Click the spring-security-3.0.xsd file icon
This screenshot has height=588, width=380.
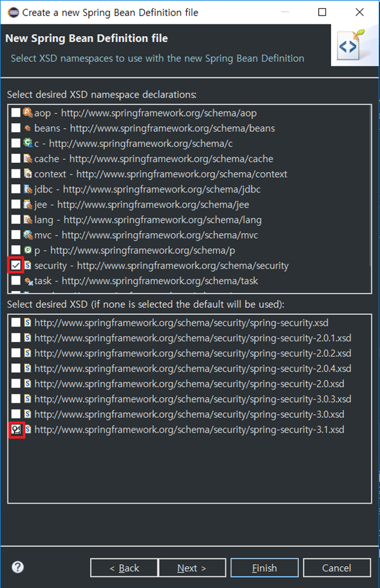tap(28, 414)
